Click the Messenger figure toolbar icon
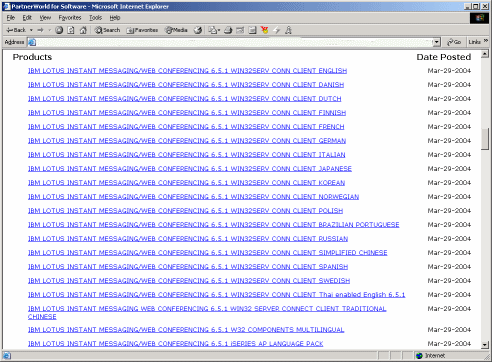The height and width of the screenshot is (362, 492). point(288,30)
